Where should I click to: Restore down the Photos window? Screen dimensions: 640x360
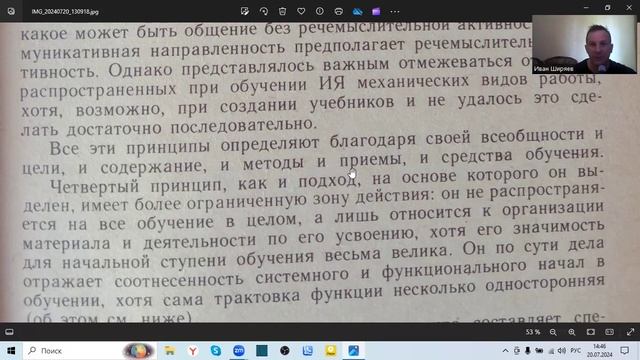coord(607,7)
